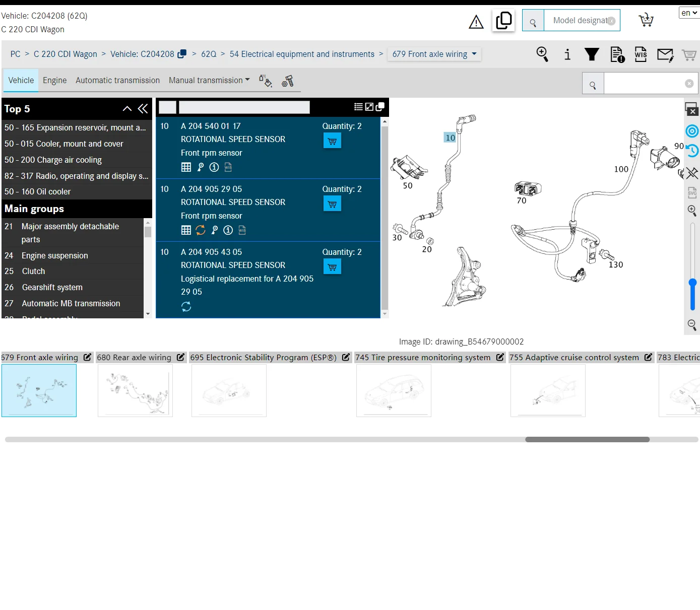Click the document with alert icon

coord(617,54)
